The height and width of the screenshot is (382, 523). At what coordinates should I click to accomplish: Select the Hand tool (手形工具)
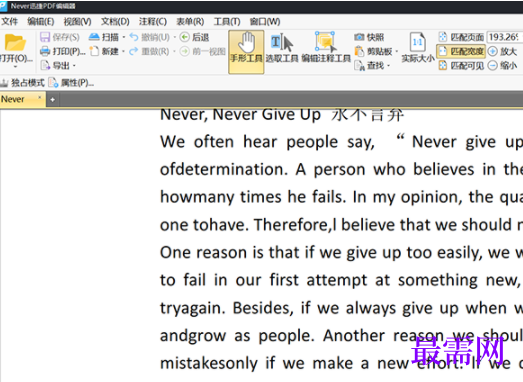[246, 52]
